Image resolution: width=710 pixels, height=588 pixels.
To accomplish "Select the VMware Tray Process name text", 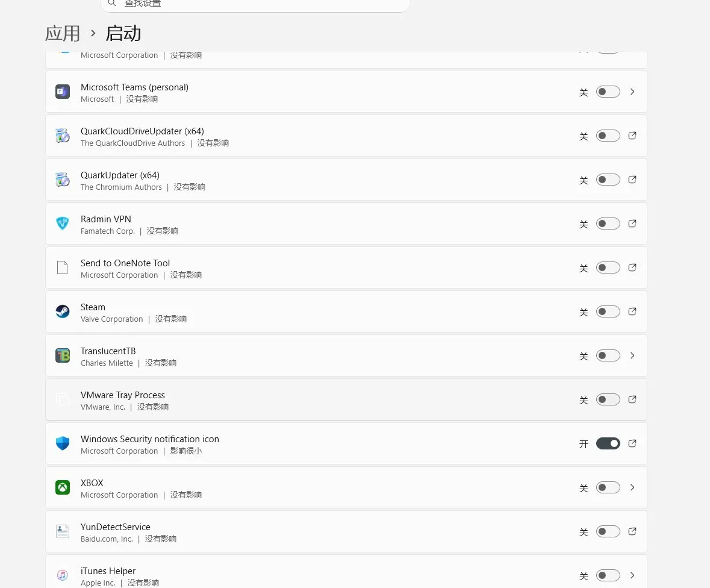I will (123, 395).
